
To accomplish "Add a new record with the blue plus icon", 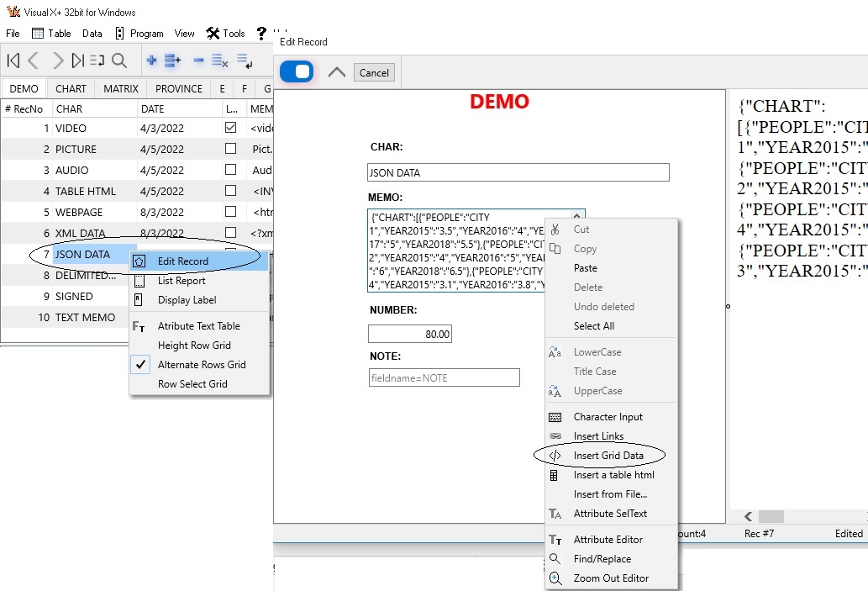I will (152, 60).
